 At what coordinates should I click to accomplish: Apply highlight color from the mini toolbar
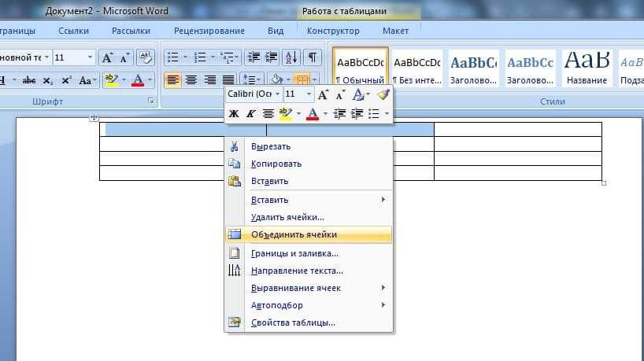tap(285, 113)
